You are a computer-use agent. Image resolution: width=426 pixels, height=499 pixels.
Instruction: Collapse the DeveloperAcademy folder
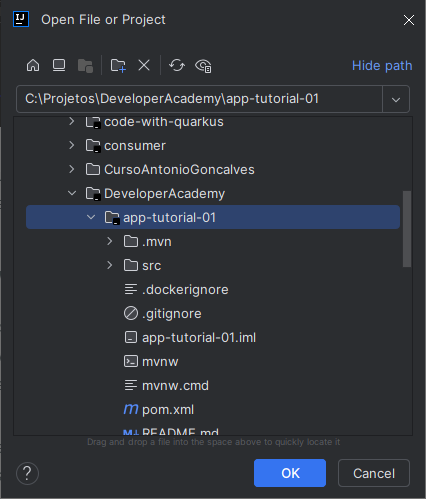[x=72, y=193]
